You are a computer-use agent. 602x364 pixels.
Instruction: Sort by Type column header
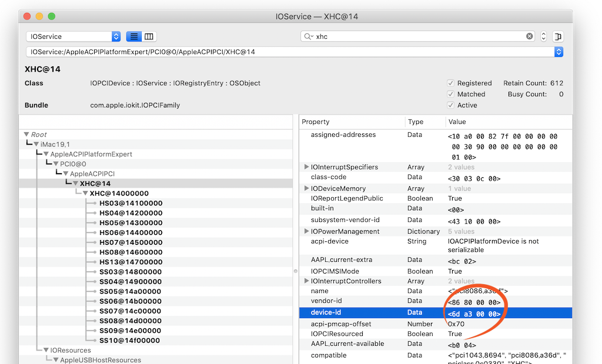pos(425,122)
